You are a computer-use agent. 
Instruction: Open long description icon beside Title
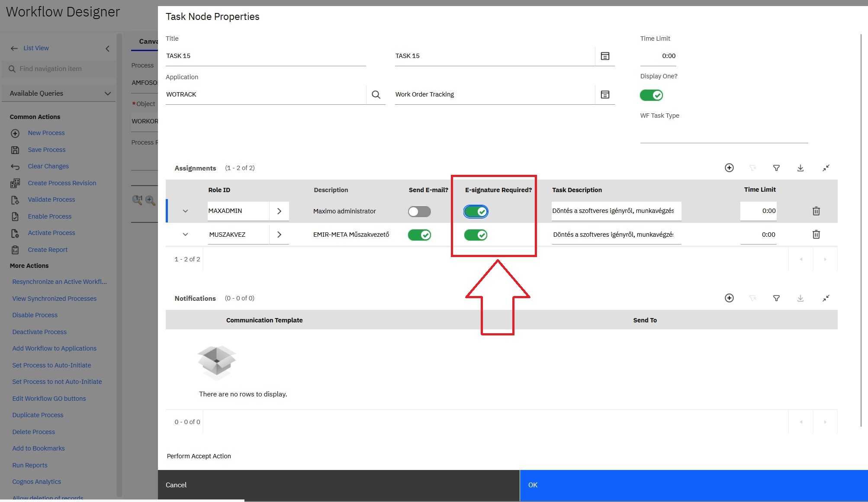[x=605, y=56]
